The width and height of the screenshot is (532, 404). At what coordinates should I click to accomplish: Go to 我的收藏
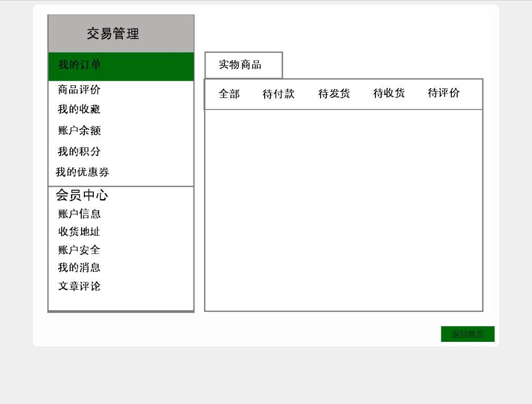click(x=79, y=110)
